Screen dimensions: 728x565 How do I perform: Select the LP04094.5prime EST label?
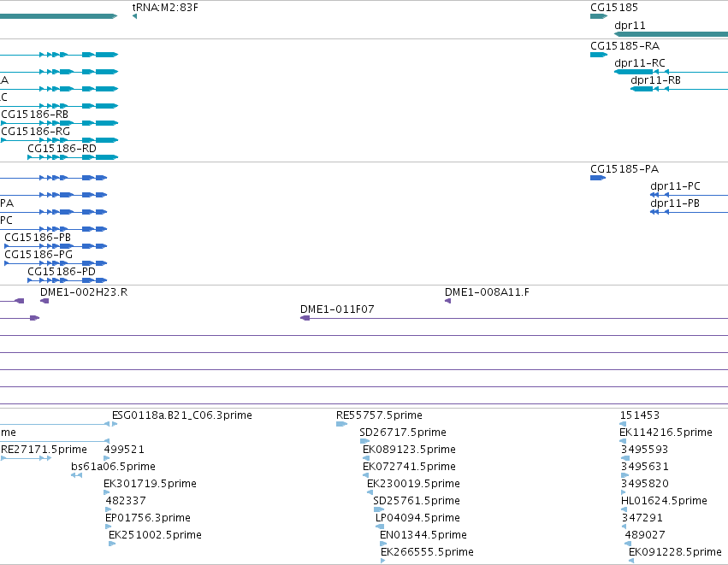tap(417, 518)
